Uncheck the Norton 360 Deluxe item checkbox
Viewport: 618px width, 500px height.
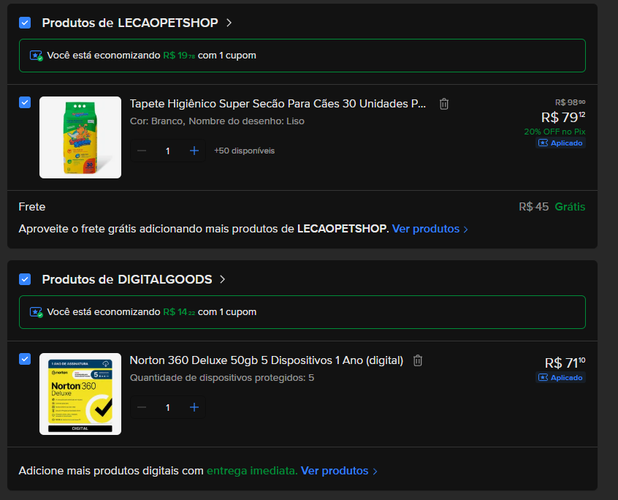click(x=25, y=359)
